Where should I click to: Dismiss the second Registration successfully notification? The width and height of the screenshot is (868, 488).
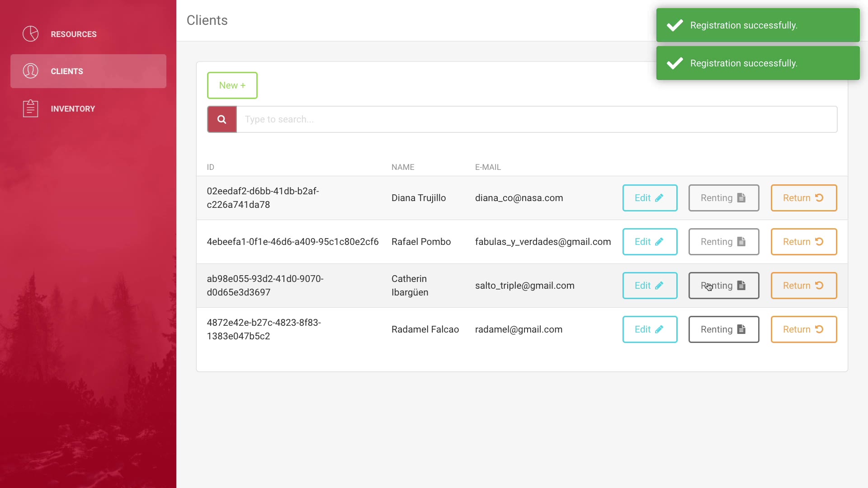[758, 63]
